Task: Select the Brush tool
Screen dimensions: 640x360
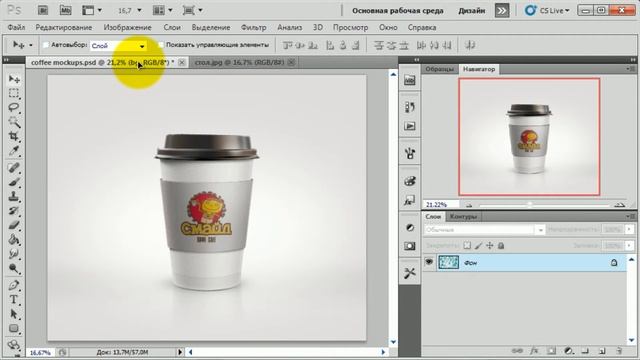Action: [14, 182]
